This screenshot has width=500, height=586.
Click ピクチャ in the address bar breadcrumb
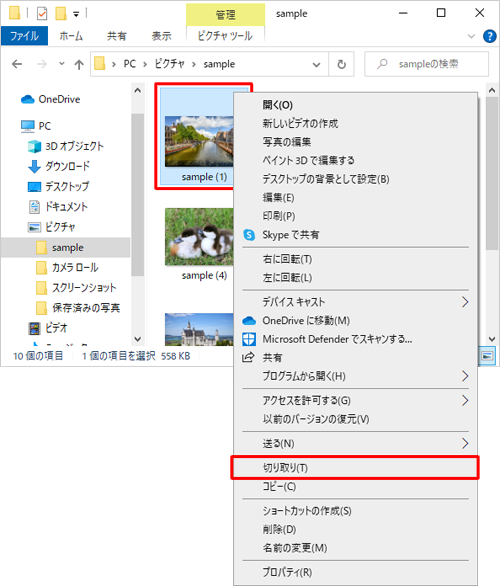click(169, 64)
